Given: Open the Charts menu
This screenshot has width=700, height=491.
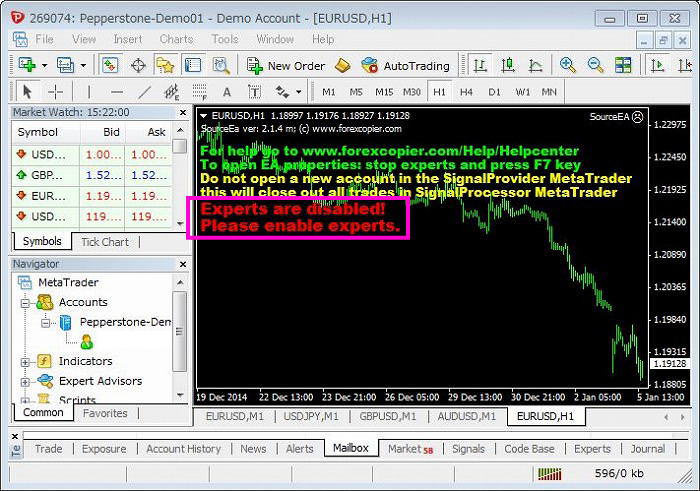Looking at the screenshot, I should (176, 39).
